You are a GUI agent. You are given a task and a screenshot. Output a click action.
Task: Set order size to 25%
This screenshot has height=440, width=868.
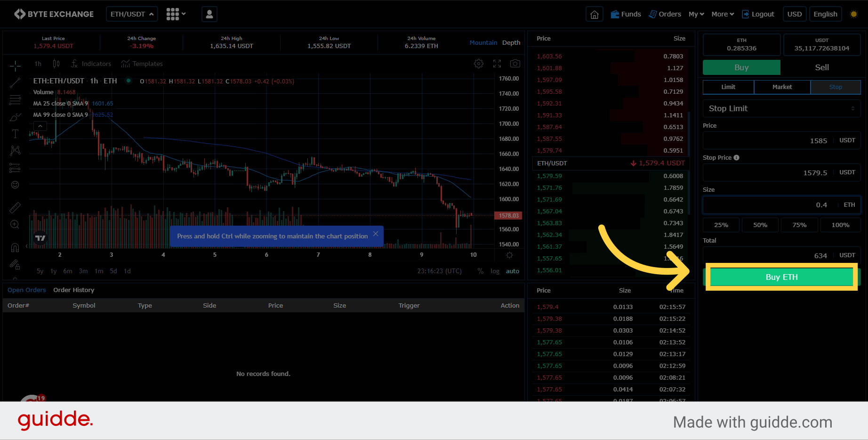pyautogui.click(x=721, y=225)
